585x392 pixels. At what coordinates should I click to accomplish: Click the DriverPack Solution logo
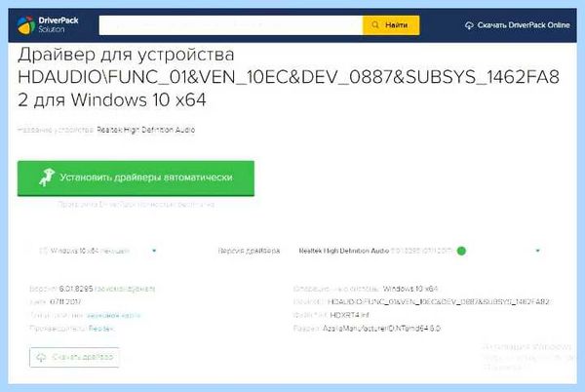[48, 25]
